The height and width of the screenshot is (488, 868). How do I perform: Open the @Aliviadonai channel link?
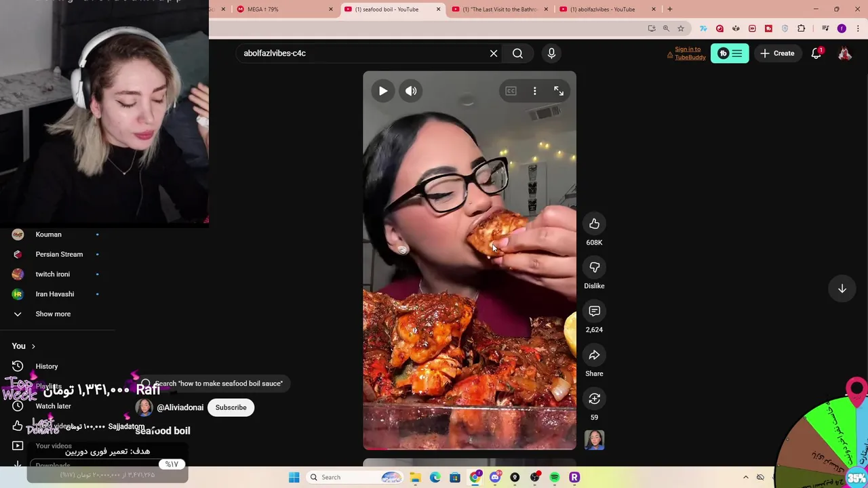point(180,407)
